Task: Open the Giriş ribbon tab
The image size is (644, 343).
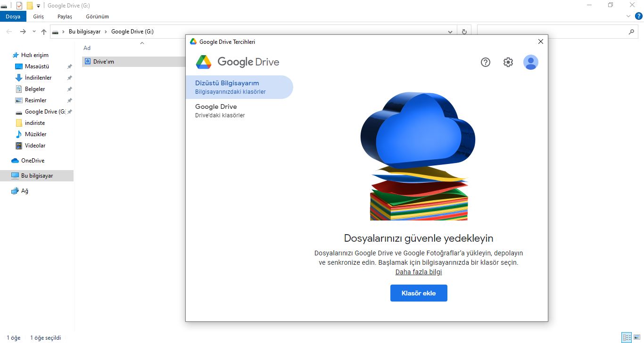Action: [x=39, y=16]
